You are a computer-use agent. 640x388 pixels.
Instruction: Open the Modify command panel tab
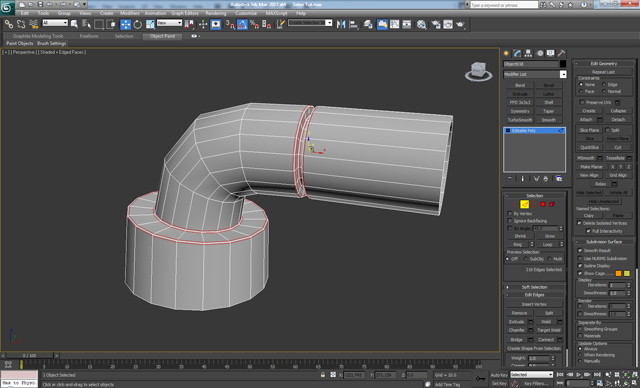coord(517,53)
